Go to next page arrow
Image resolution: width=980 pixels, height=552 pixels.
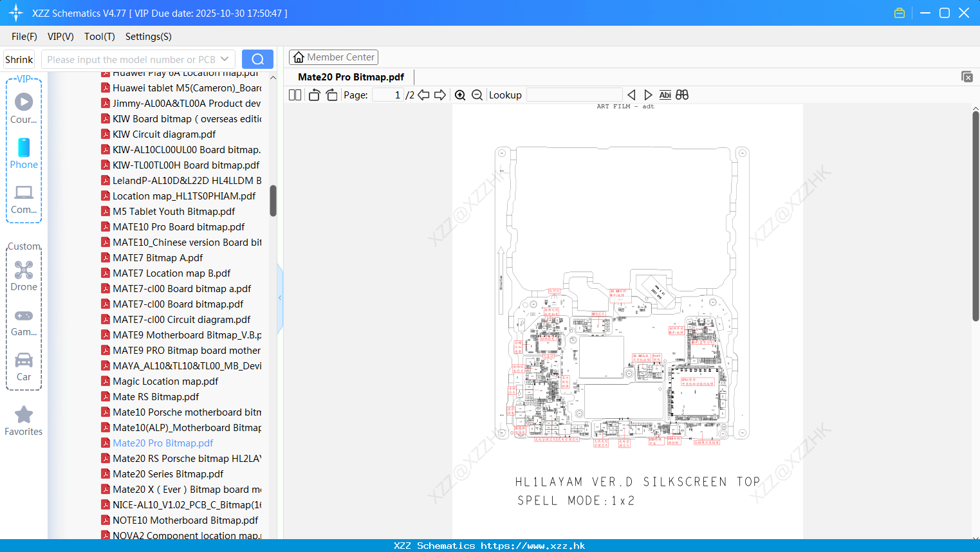pos(440,95)
